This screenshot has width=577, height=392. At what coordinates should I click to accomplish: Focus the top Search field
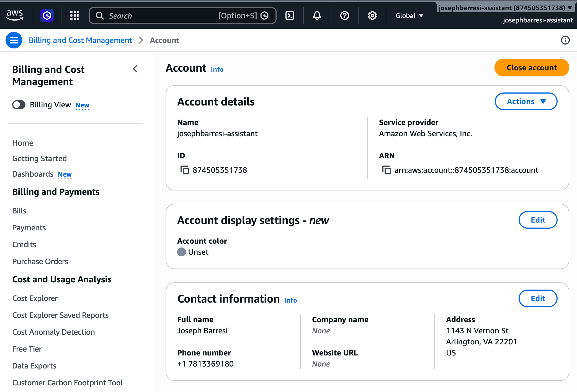coord(183,16)
